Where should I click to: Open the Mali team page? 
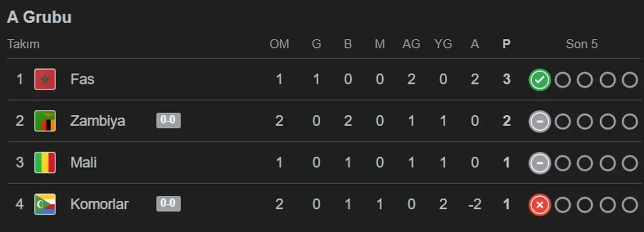click(84, 163)
